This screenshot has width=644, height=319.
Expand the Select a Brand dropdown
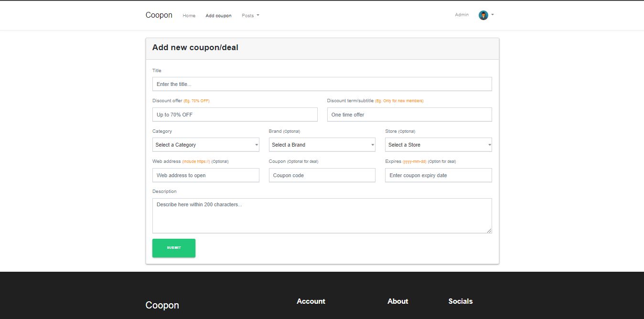[x=322, y=145]
